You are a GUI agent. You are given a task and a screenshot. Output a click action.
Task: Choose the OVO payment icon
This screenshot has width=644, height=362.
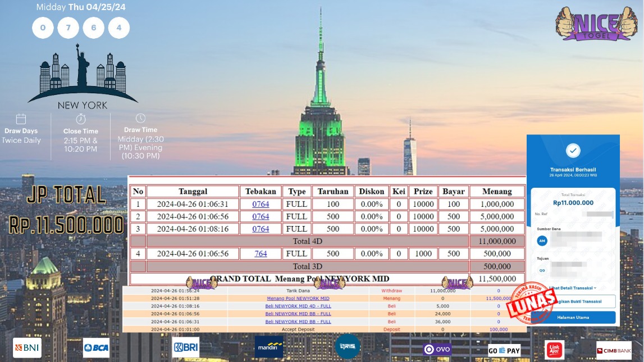pos(437,349)
